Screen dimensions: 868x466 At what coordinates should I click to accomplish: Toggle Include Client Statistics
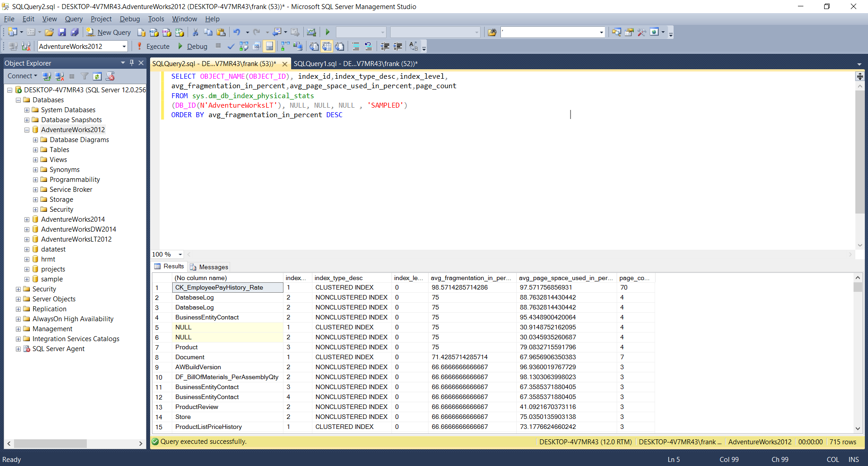298,46
